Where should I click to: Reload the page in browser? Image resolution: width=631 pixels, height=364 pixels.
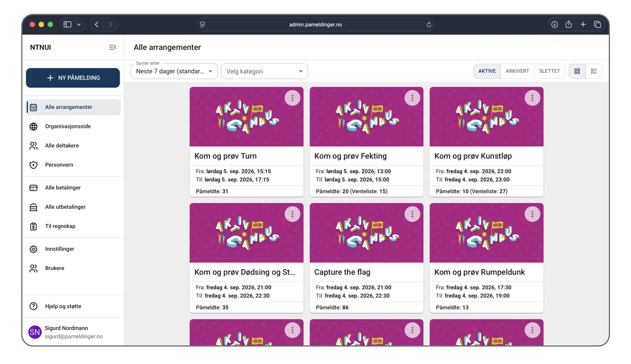(x=429, y=25)
